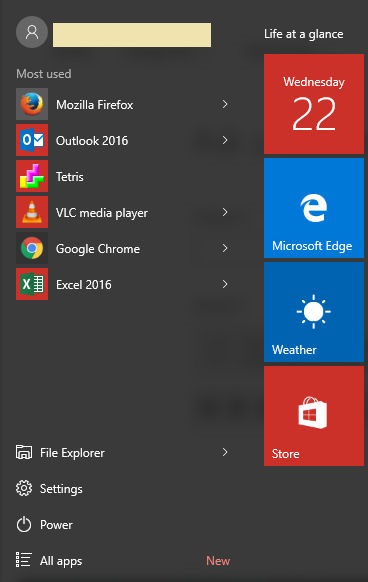Show All apps text entry
This screenshot has height=582, width=368.
point(61,561)
